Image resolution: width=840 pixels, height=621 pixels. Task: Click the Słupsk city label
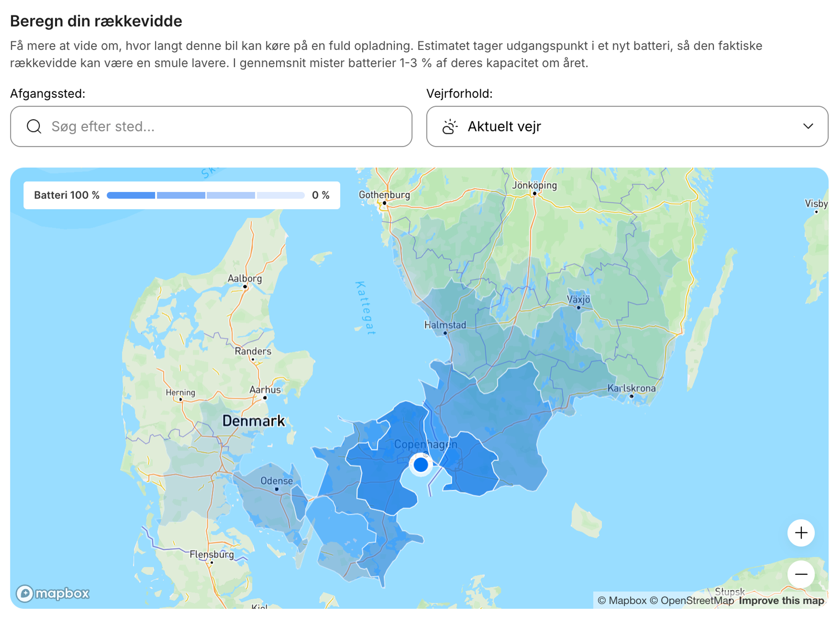point(730,592)
